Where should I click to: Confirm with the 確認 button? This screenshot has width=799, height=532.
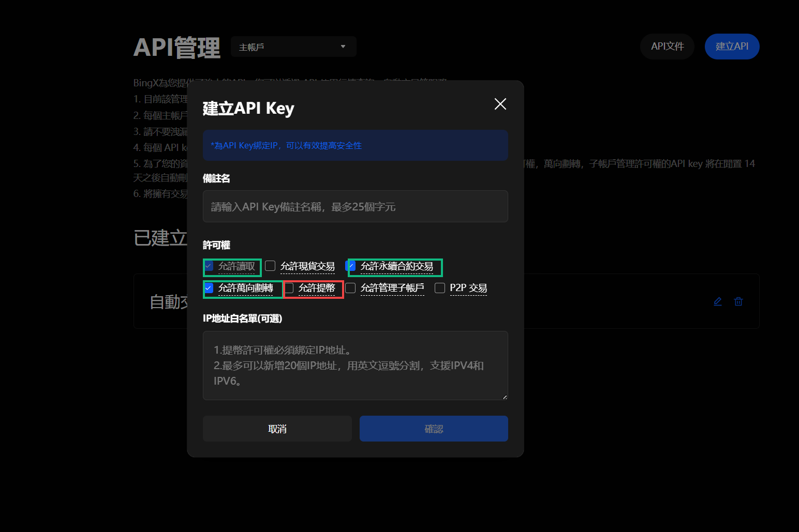pyautogui.click(x=434, y=428)
